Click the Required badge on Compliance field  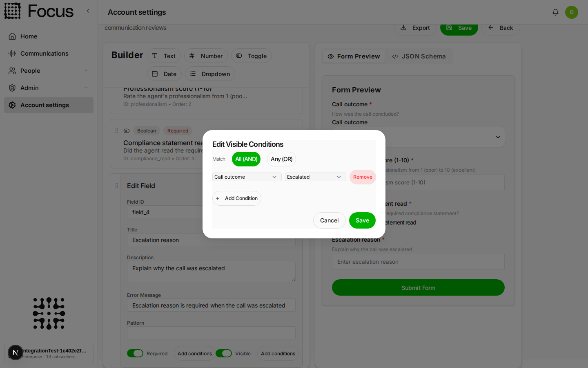178,131
